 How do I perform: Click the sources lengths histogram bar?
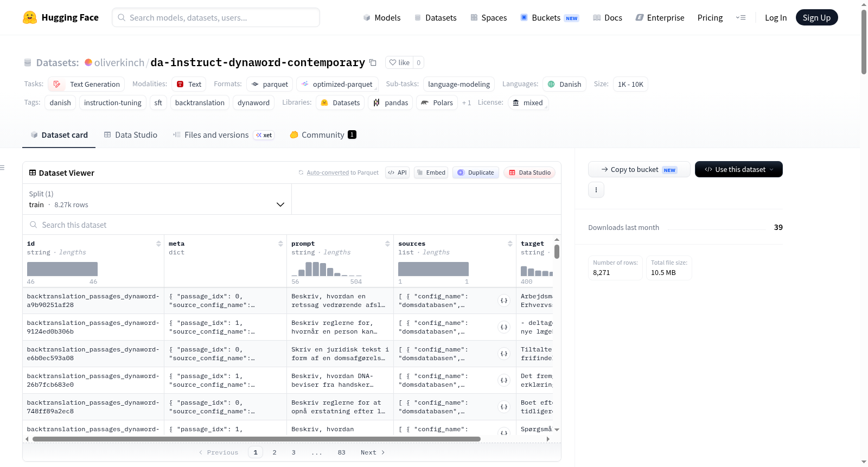(x=433, y=269)
